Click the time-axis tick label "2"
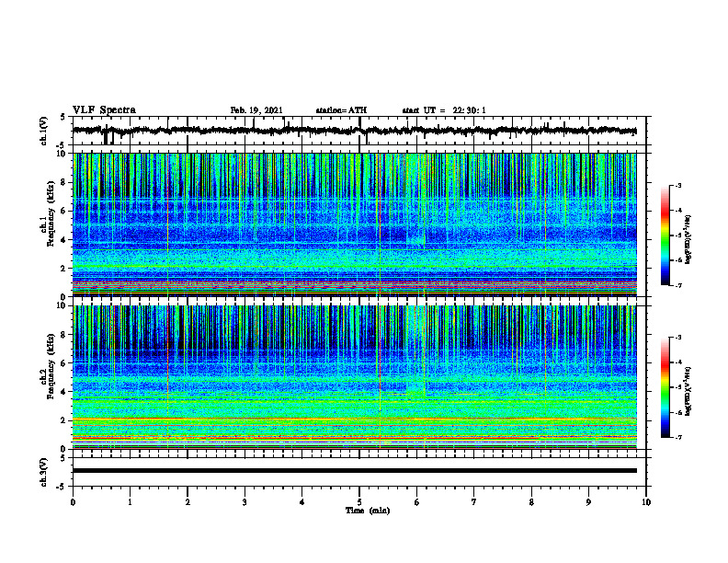This screenshot has height=563, width=728. (x=188, y=502)
